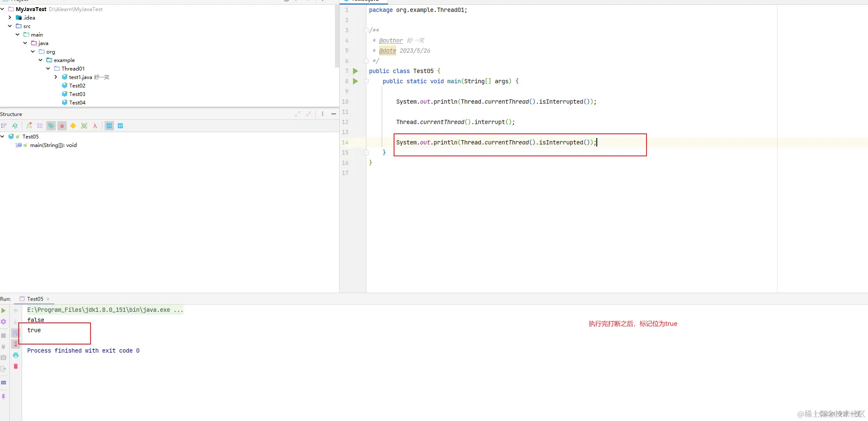
Task: Toggle show anonymous classes in Structure
Action: click(84, 126)
